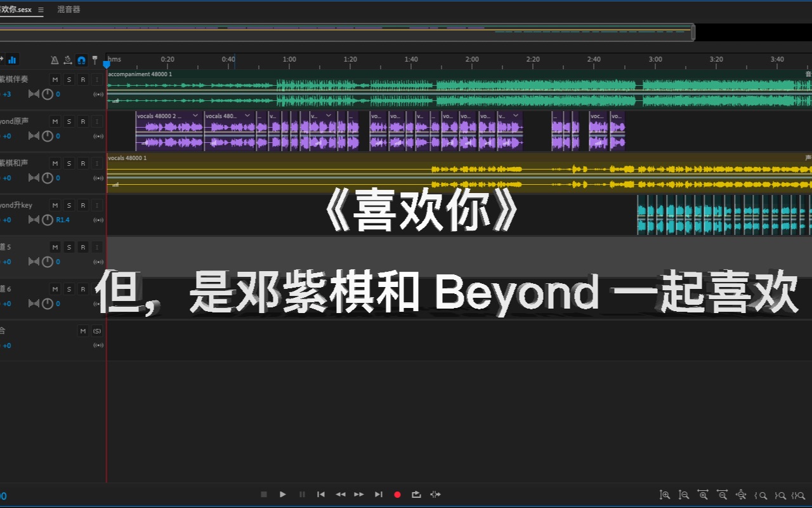The height and width of the screenshot is (508, 812).
Task: Click the stereo output icon on Beyond原声 track
Action: pos(98,136)
